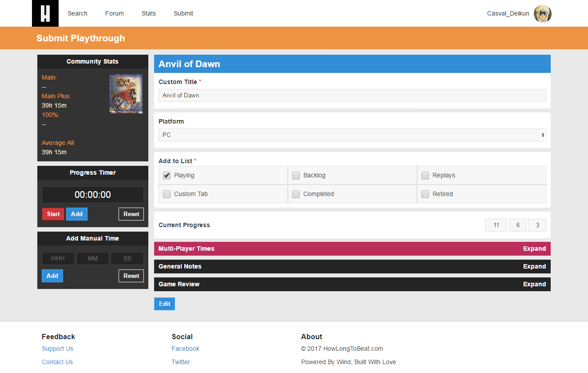The image size is (588, 373).
Task: Open the Platform dropdown showing PC
Action: (x=352, y=135)
